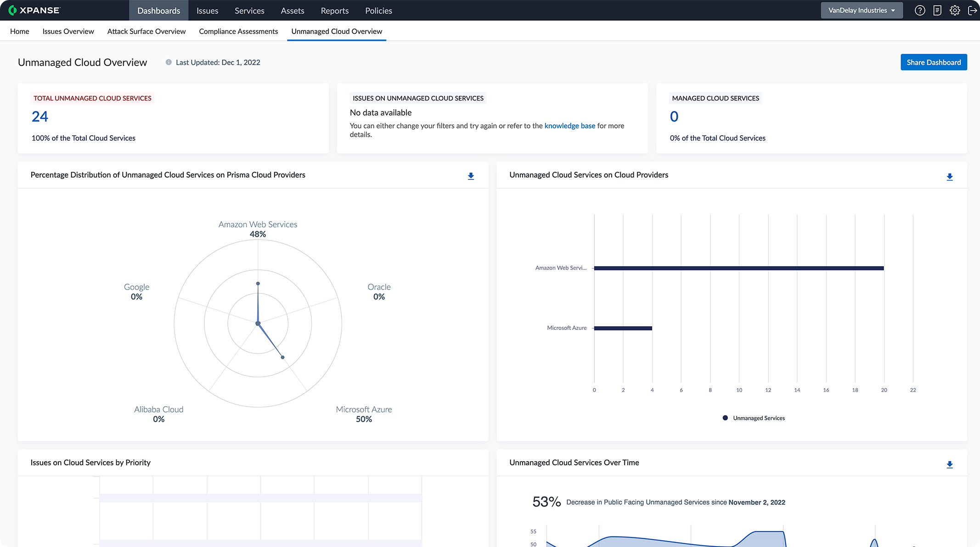Open the release notes document icon
Image resolution: width=980 pixels, height=547 pixels.
point(937,10)
